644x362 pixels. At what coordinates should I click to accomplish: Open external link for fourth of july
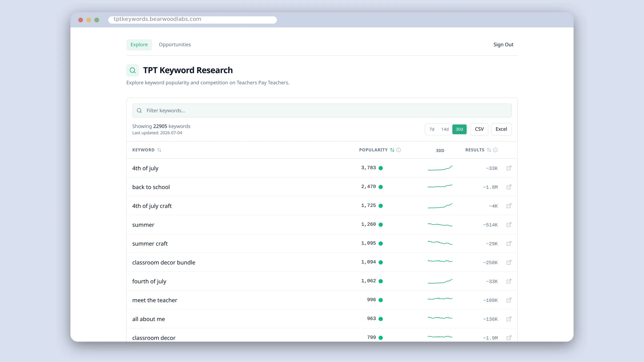(x=509, y=281)
